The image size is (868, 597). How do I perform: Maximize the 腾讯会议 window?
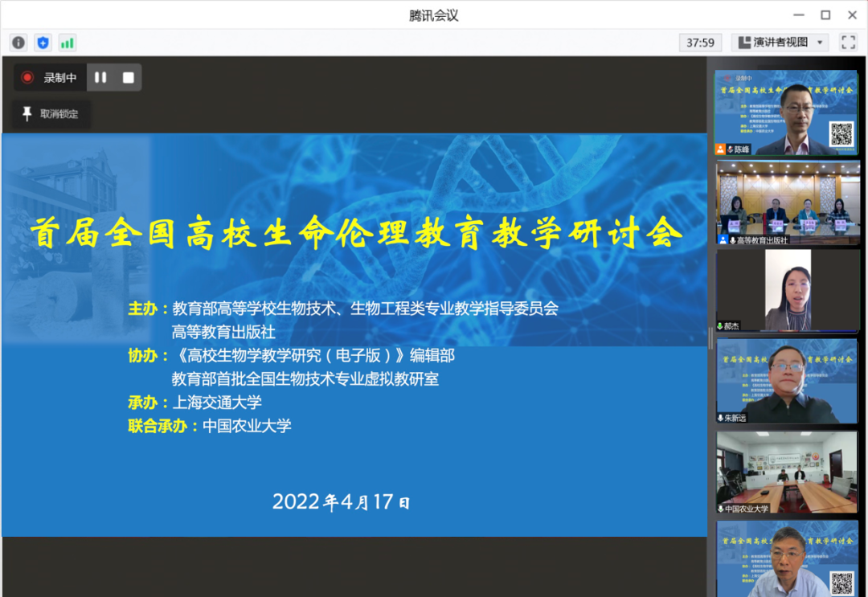tap(825, 15)
